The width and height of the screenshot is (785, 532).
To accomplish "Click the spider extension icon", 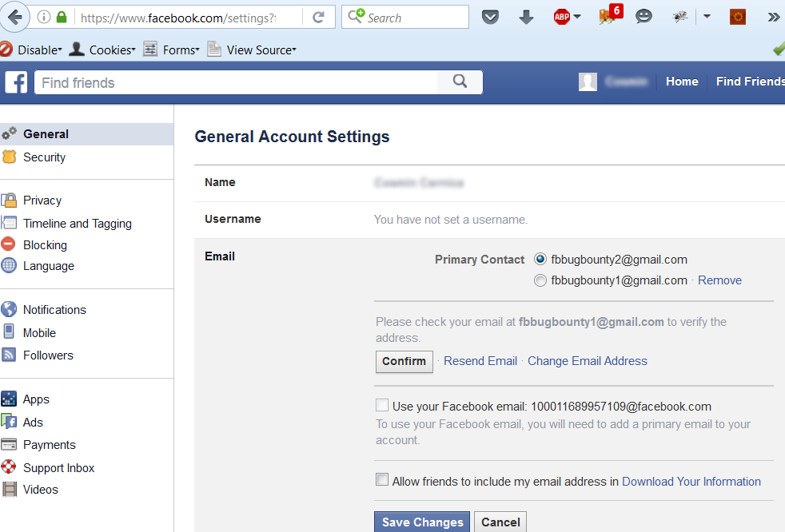I will [679, 18].
